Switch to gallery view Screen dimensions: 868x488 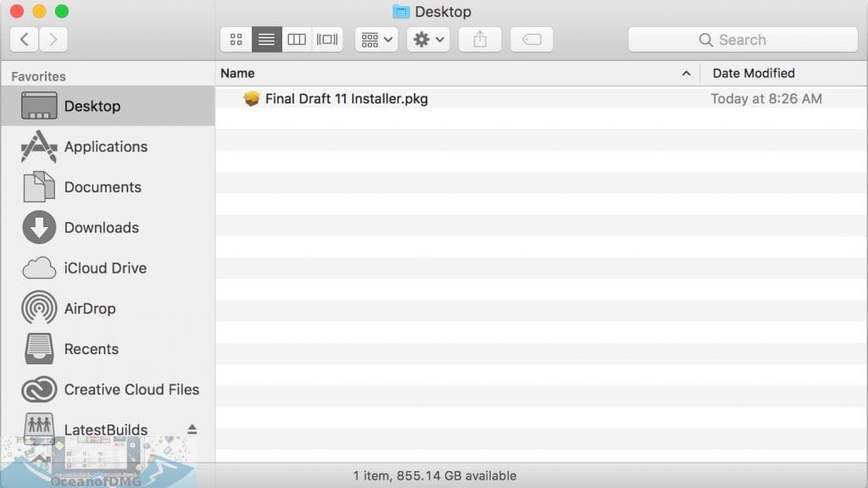327,38
